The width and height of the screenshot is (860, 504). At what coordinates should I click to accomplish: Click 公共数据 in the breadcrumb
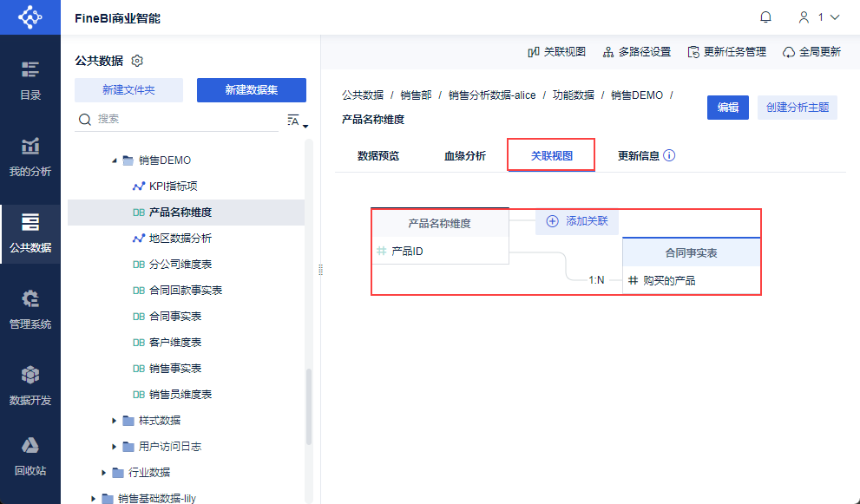pos(363,95)
